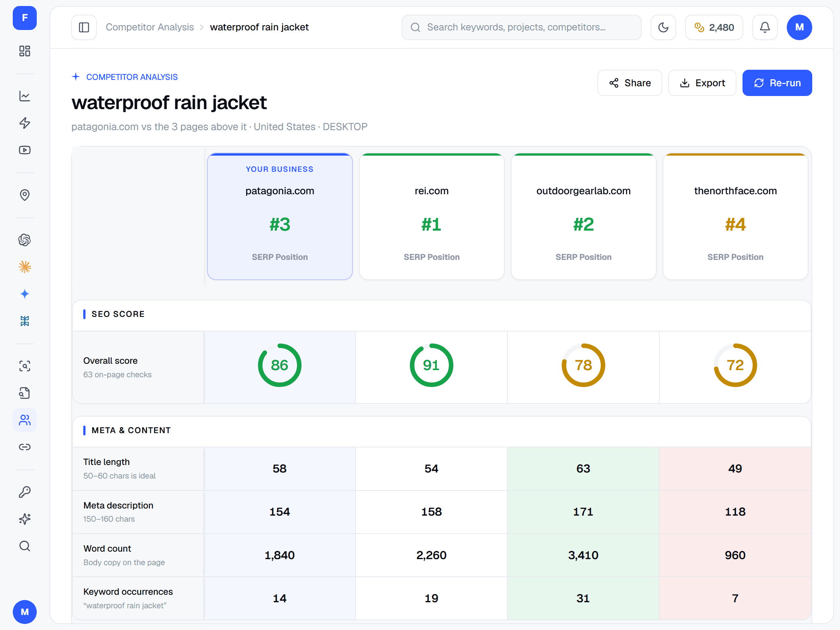This screenshot has height=630, width=840.
Task: Click the 78 overall score ring
Action: (583, 365)
